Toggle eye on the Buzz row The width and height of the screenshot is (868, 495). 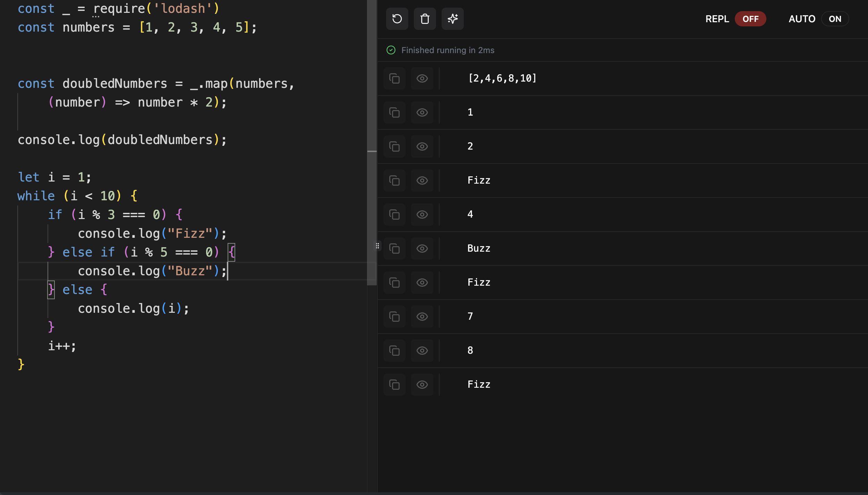tap(422, 249)
